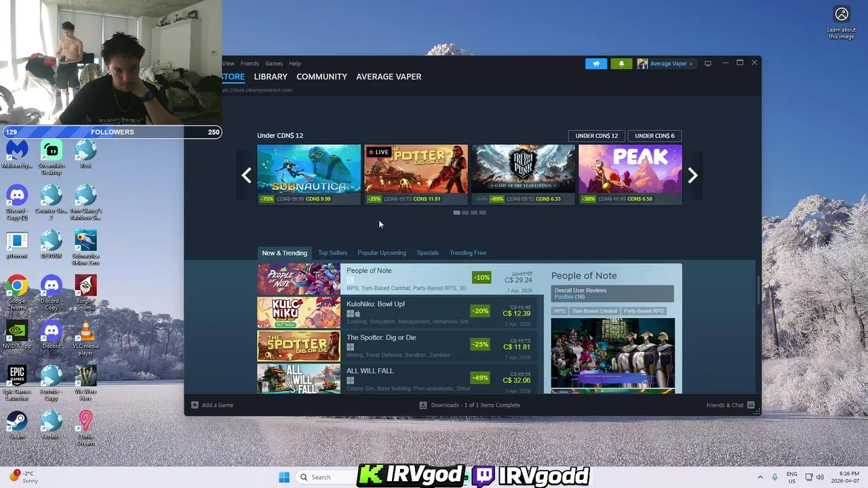Open Burglin' Gnomes desktop shortcut
Image resolution: width=868 pixels, height=488 pixels.
(x=85, y=293)
